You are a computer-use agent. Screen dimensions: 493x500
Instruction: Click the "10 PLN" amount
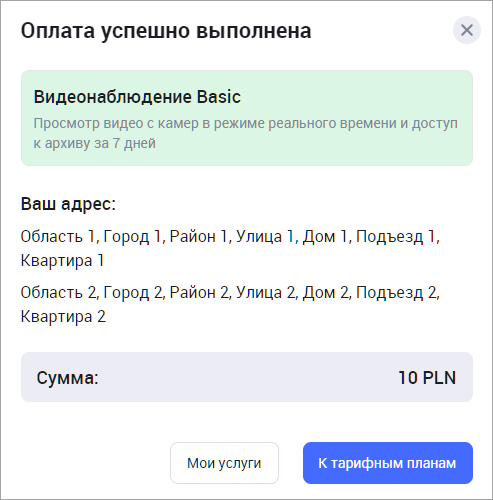tap(427, 378)
